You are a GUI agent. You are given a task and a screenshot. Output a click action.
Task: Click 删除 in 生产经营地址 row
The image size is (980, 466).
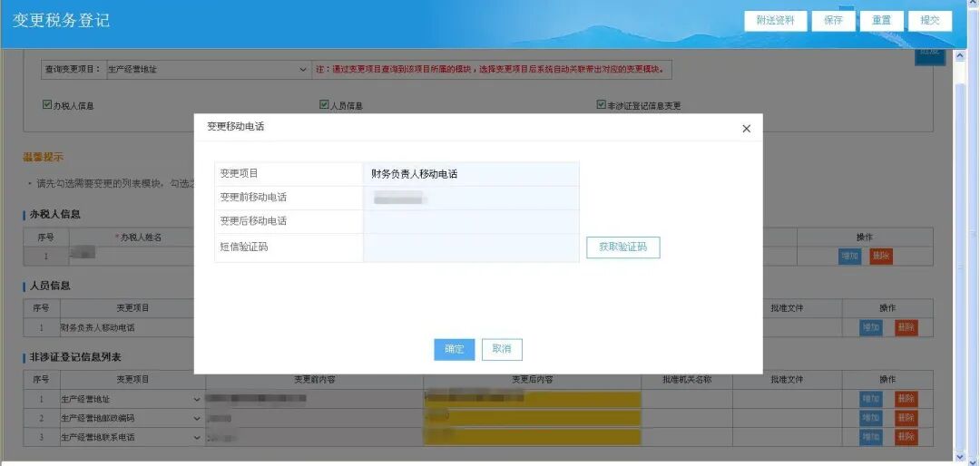(906, 399)
